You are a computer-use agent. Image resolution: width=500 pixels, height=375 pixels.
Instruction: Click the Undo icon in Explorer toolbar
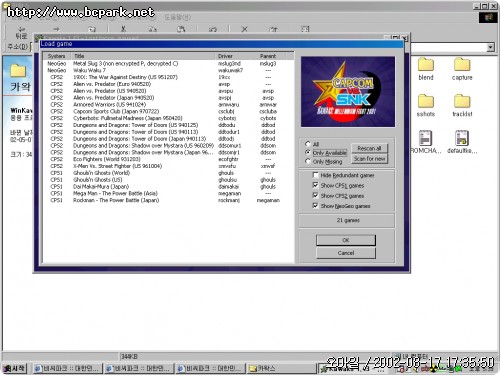click(x=212, y=29)
